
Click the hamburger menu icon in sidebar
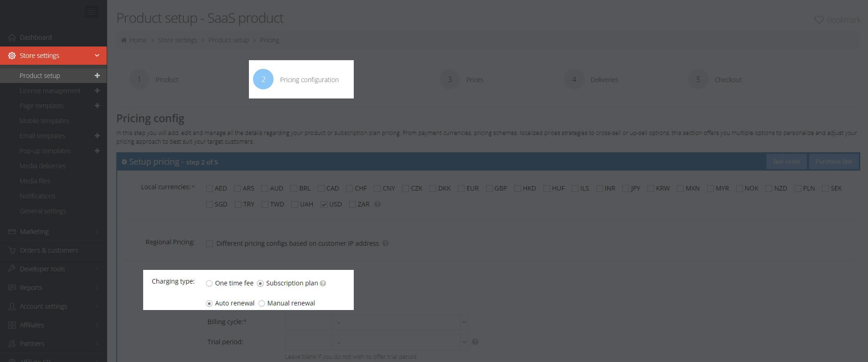click(x=92, y=12)
